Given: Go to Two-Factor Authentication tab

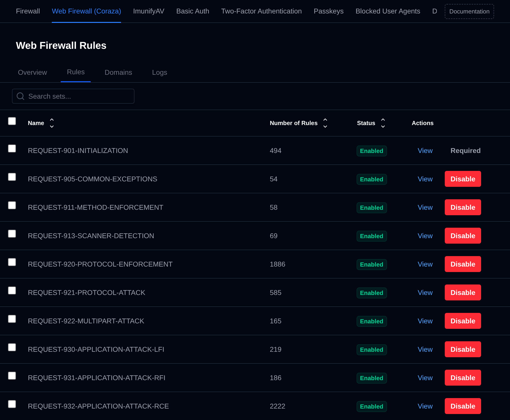Looking at the screenshot, I should (x=261, y=11).
